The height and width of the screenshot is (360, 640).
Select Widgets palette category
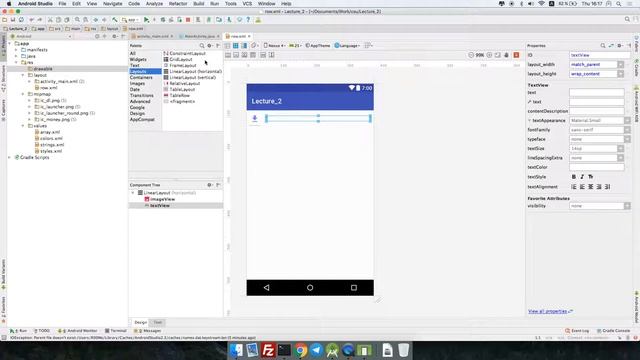138,59
